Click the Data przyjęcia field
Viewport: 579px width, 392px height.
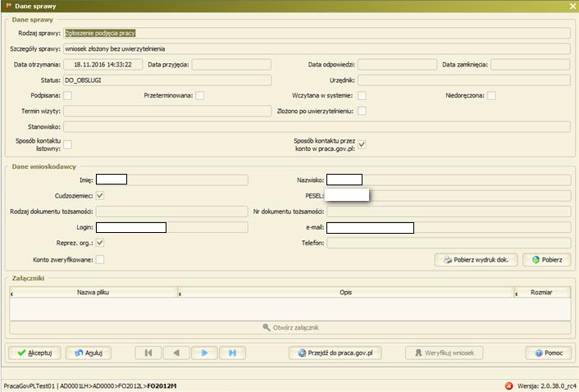pos(231,65)
